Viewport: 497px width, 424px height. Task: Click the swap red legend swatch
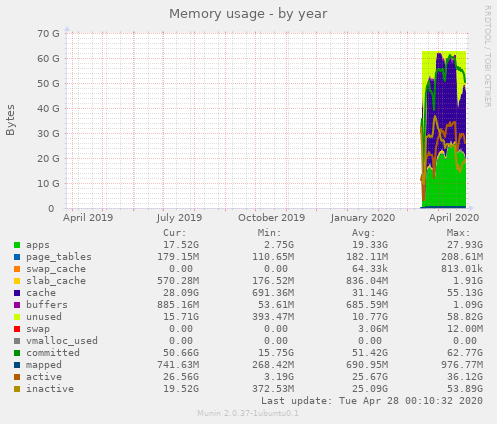pos(17,329)
